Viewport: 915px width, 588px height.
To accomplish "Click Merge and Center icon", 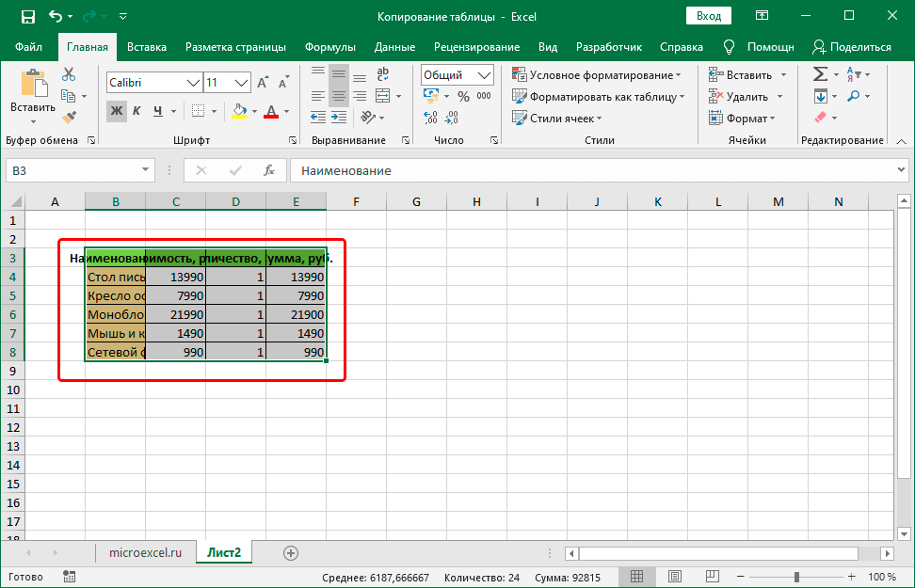I will click(x=383, y=96).
